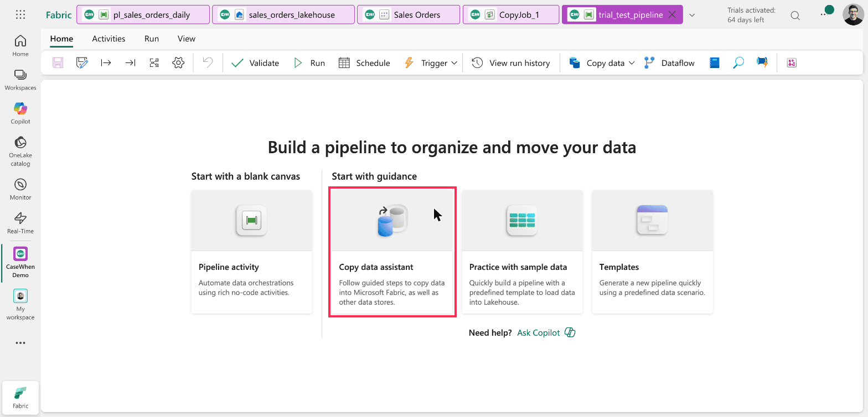Open OneLake catalog in the sidebar
The height and width of the screenshot is (417, 868).
coord(20,151)
